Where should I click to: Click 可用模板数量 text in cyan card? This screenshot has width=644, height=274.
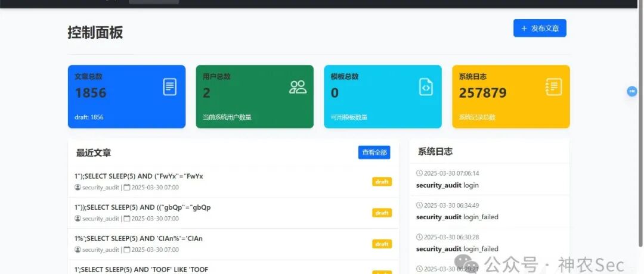pos(349,117)
